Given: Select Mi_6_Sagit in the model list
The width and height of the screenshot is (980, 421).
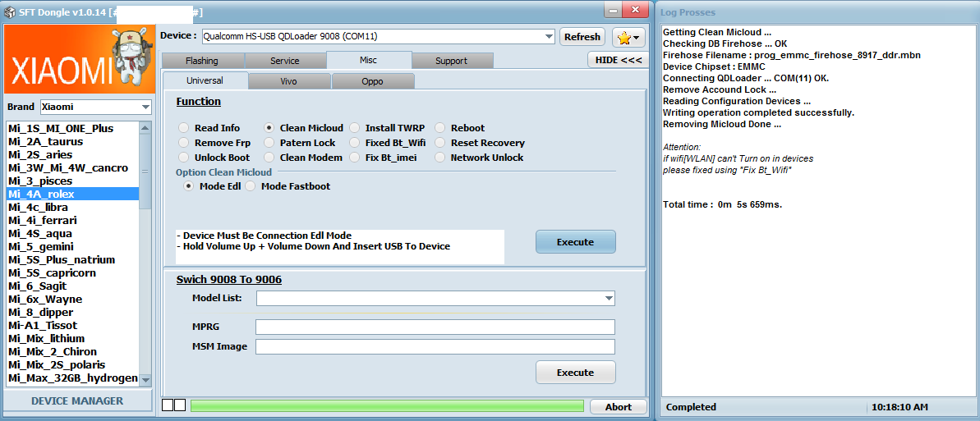Looking at the screenshot, I should pos(72,286).
